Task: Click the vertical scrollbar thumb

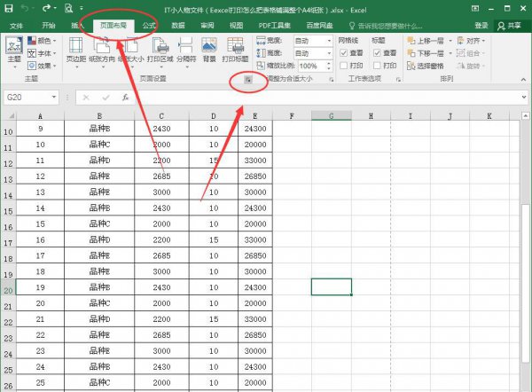Action: [x=526, y=282]
